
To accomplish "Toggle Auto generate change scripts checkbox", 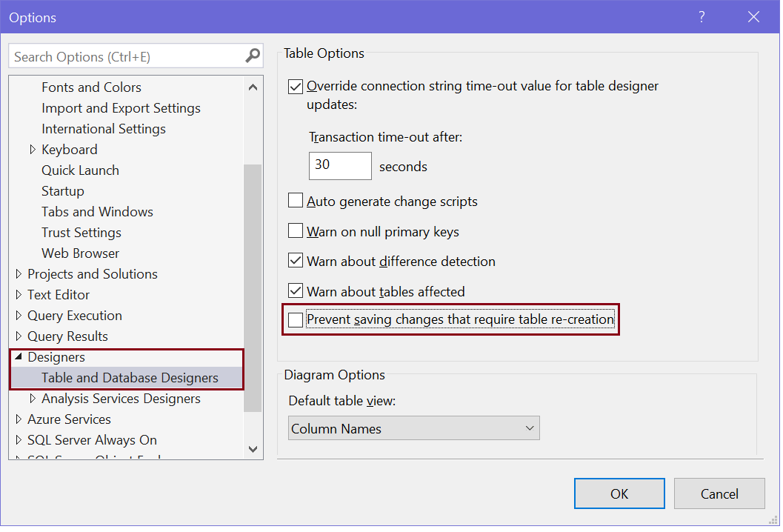I will [296, 201].
